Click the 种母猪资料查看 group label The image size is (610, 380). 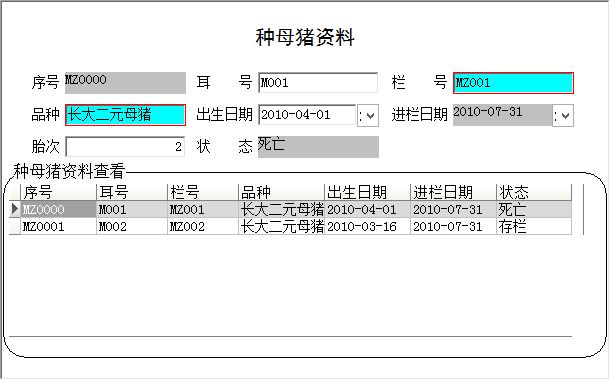(69, 171)
